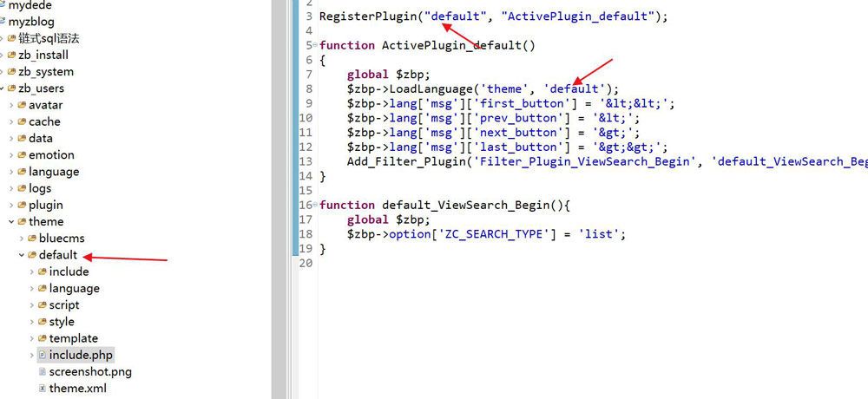This screenshot has width=868, height=399.
Task: Collapse the default theme folder arrow
Action: [22, 255]
